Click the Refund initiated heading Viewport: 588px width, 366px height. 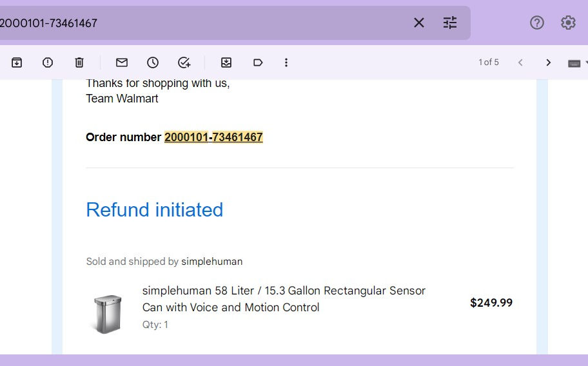pyautogui.click(x=155, y=209)
